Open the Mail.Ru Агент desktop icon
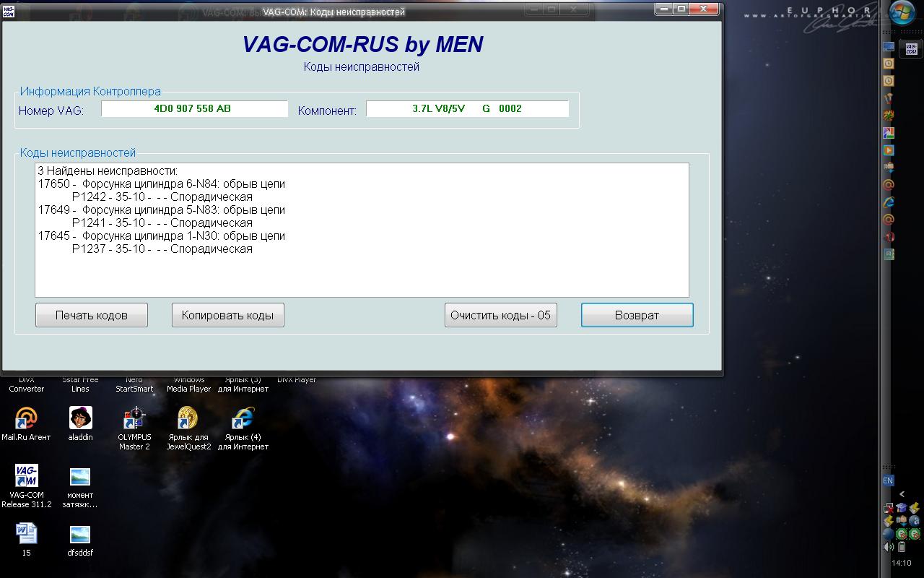Image resolution: width=924 pixels, height=578 pixels. tap(26, 419)
